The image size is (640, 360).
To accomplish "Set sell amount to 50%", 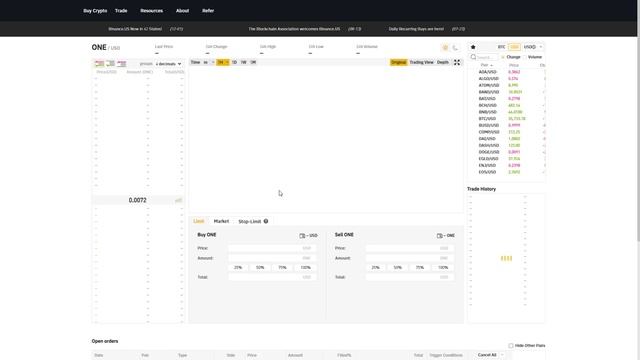I will click(398, 267).
